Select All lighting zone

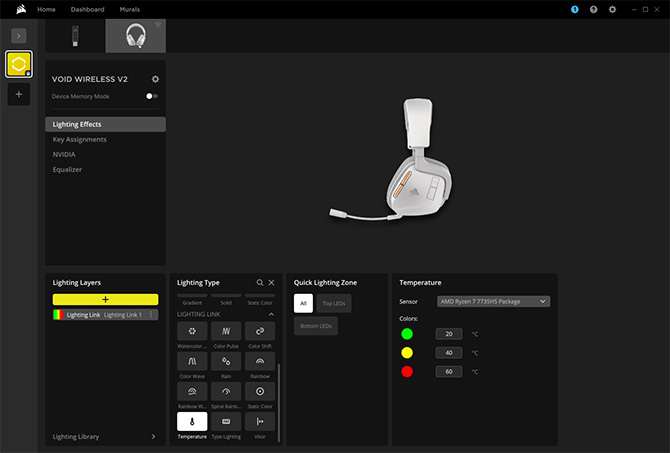coord(303,303)
